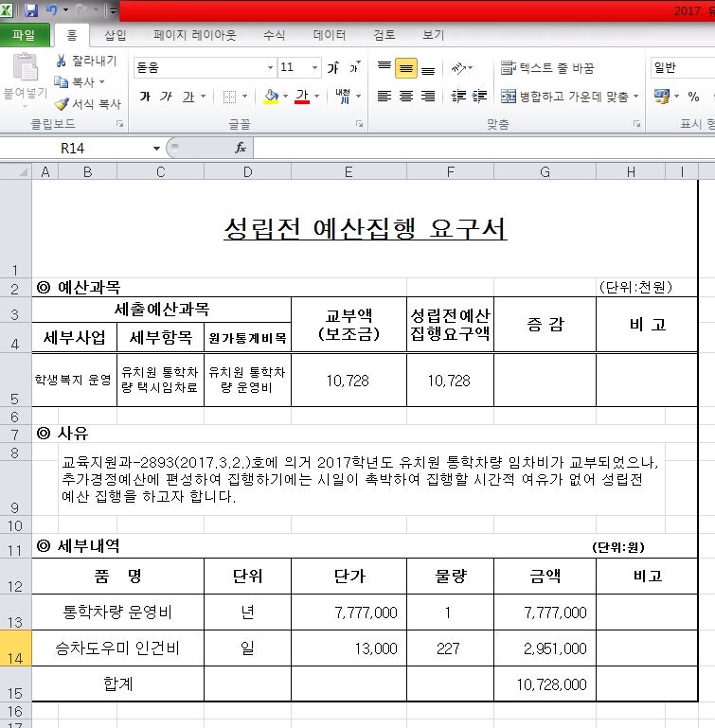The width and height of the screenshot is (715, 728).
Task: Apply the yellow fill color bucket
Action: pos(271,97)
